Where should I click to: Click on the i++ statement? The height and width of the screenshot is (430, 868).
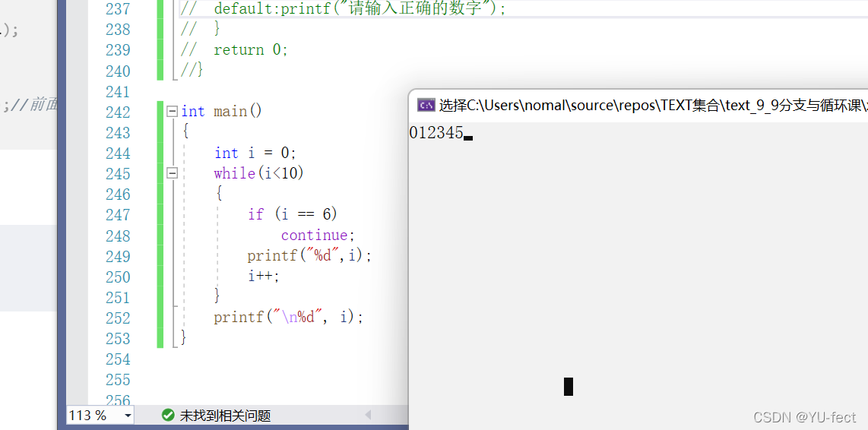tap(263, 277)
